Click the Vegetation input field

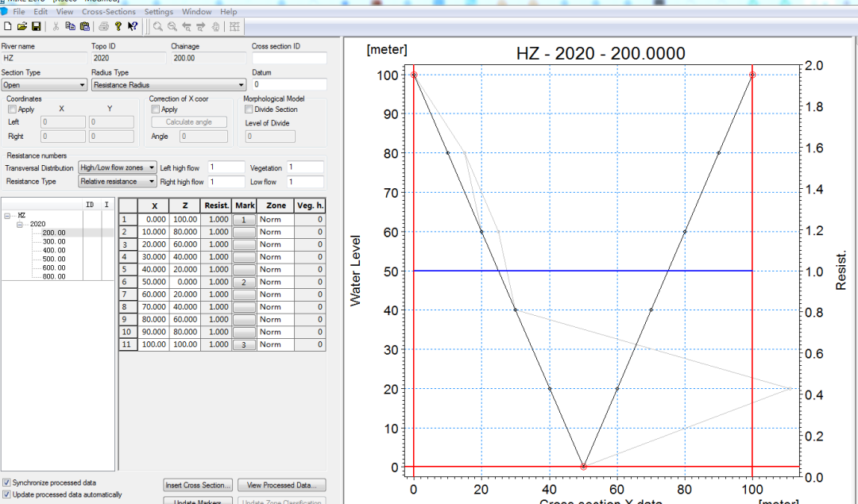click(x=305, y=167)
